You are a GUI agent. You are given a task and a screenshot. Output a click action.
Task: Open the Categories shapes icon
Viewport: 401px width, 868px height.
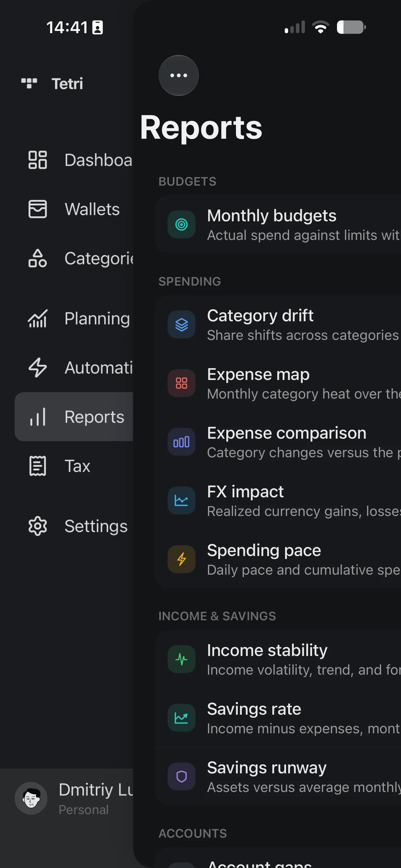click(x=37, y=258)
